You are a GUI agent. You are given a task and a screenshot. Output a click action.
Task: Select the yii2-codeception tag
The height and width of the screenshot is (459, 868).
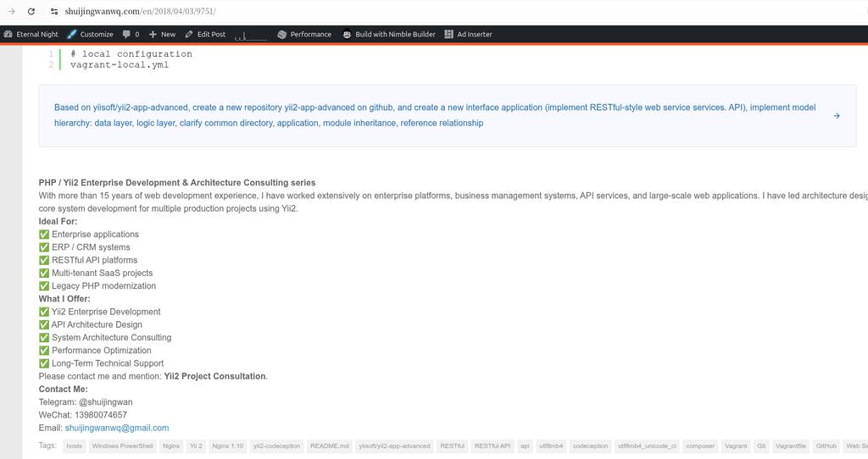click(x=277, y=445)
